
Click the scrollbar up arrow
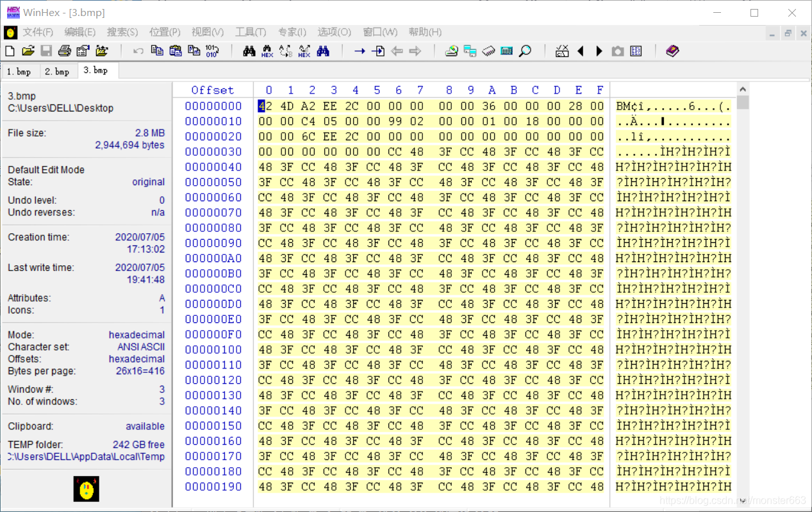743,90
